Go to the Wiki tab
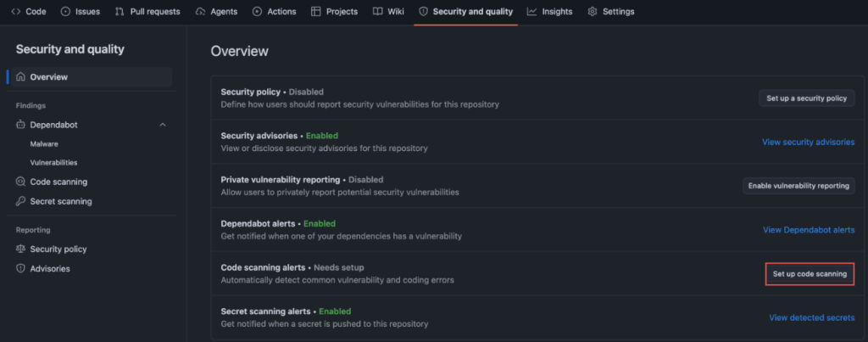Screen dimensions: 868x342 (388, 11)
